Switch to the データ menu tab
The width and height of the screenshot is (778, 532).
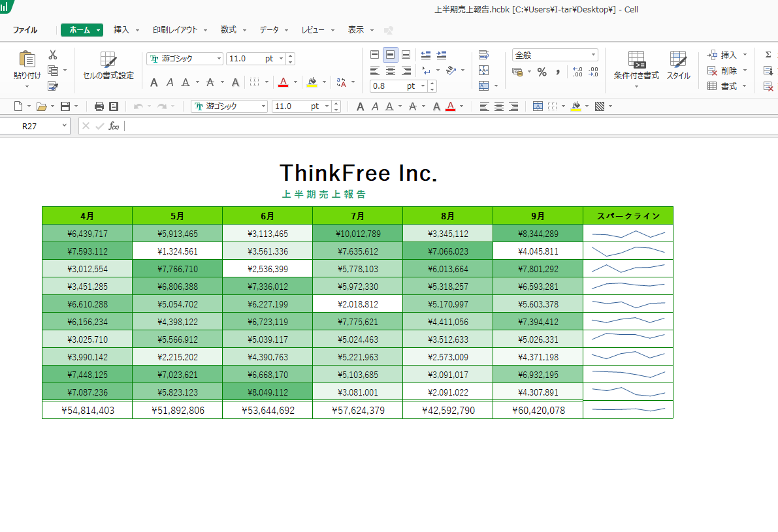(269, 30)
